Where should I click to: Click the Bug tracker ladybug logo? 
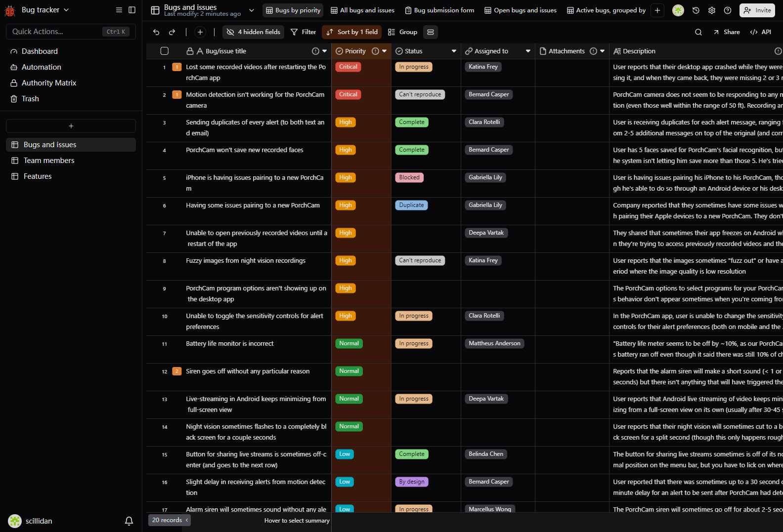tap(10, 10)
